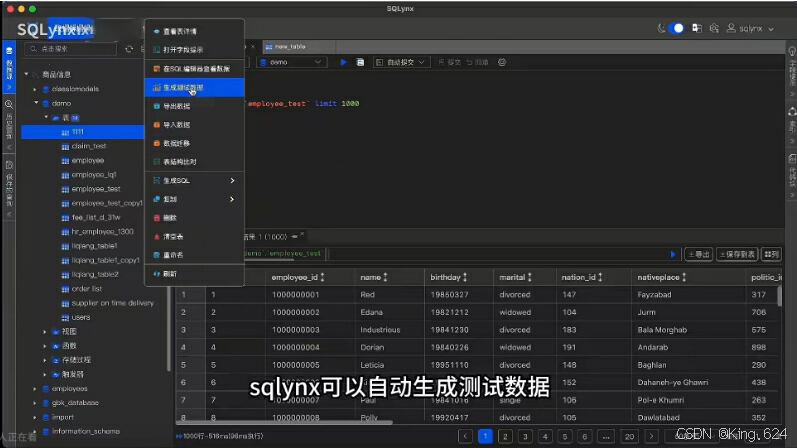The image size is (797, 448).
Task: Open the Generate SQL submenu arrow
Action: (232, 181)
